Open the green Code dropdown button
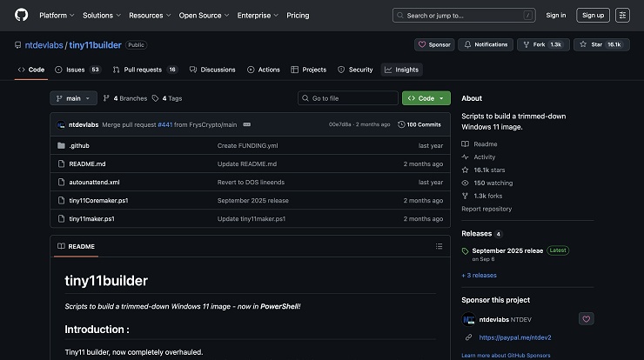The width and height of the screenshot is (644, 360). [x=426, y=98]
